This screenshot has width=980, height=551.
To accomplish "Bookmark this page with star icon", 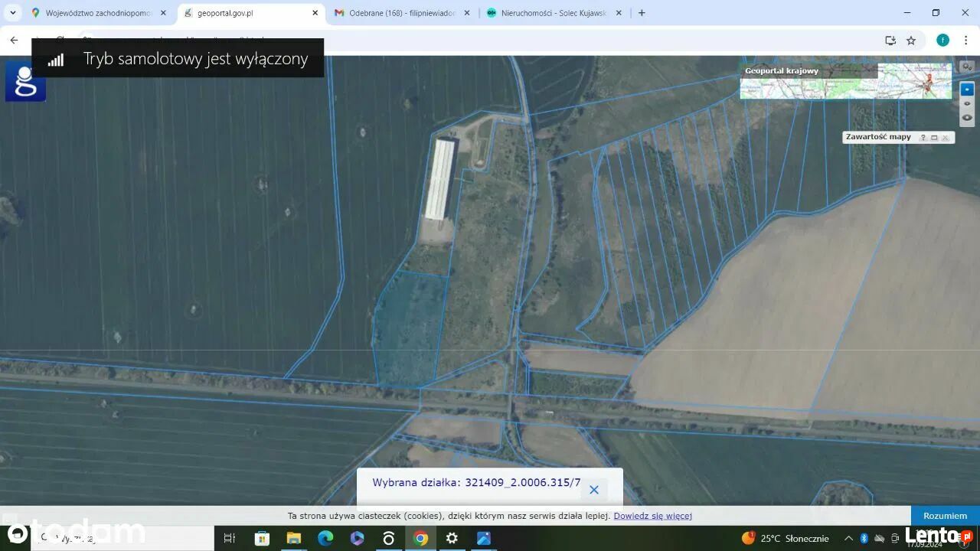I will [x=911, y=41].
